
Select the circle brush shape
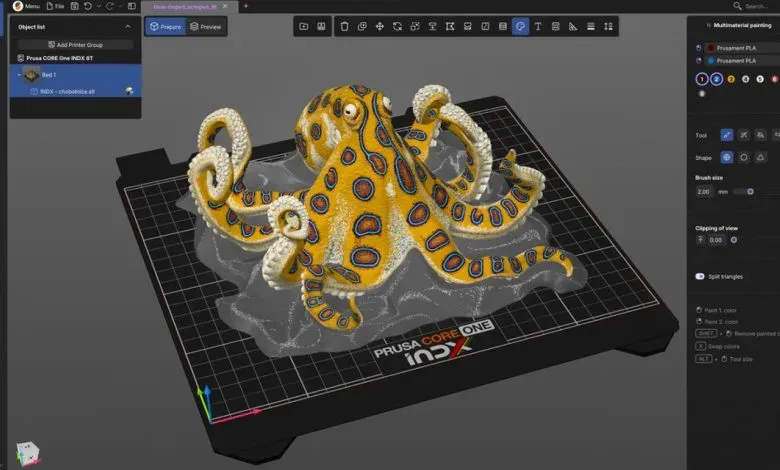pos(744,157)
